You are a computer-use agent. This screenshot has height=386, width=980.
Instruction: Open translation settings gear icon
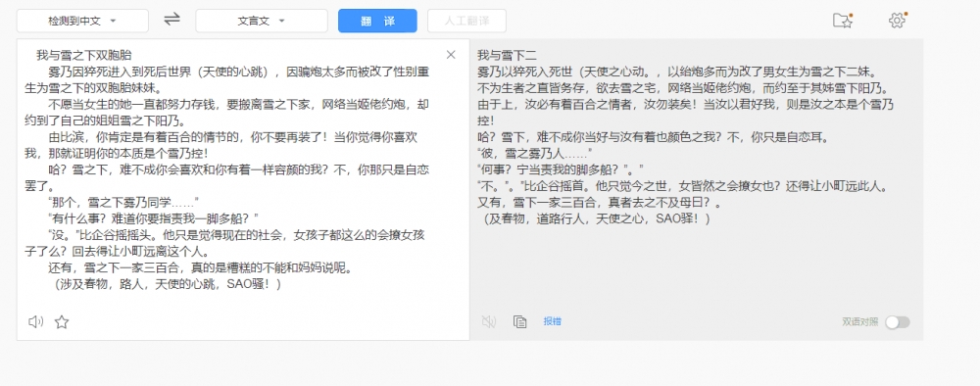pyautogui.click(x=898, y=20)
